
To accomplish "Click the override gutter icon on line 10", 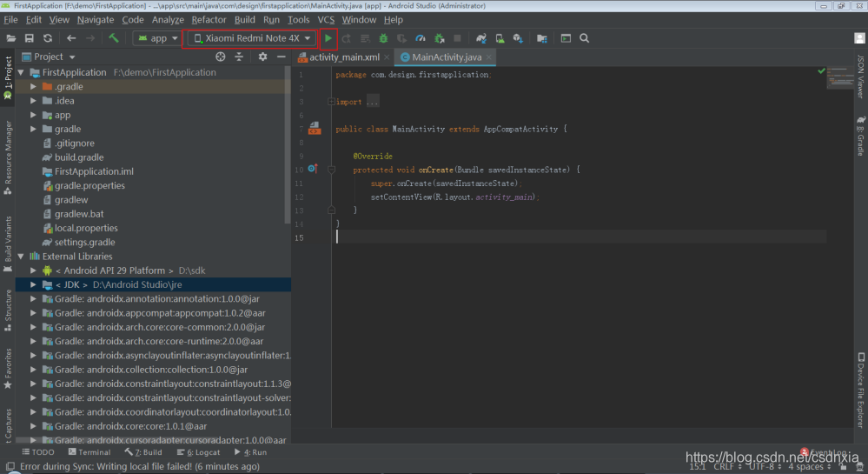I will pyautogui.click(x=313, y=169).
